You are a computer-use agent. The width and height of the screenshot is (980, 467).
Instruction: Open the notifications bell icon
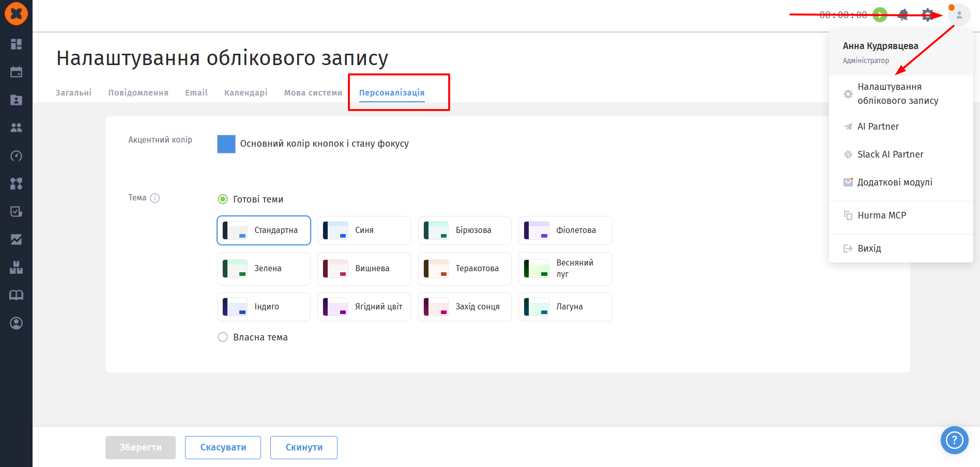click(x=903, y=15)
